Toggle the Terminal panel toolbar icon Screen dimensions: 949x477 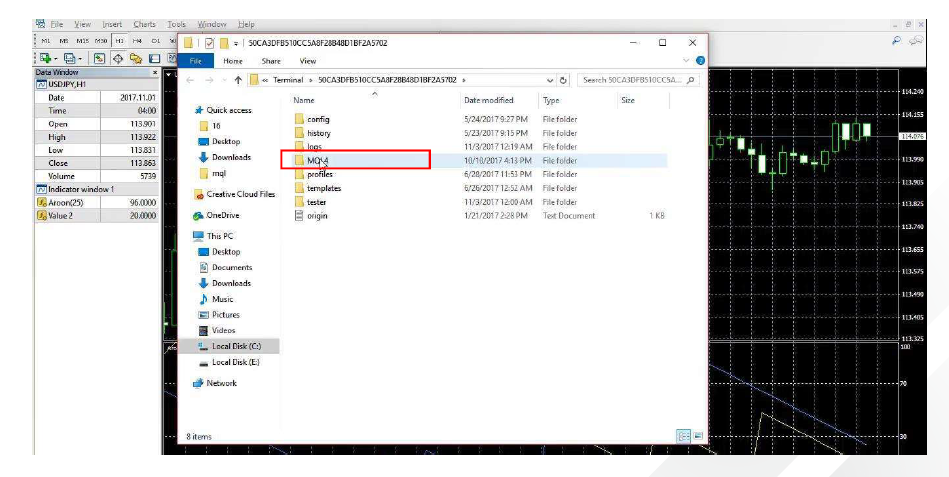[x=154, y=58]
